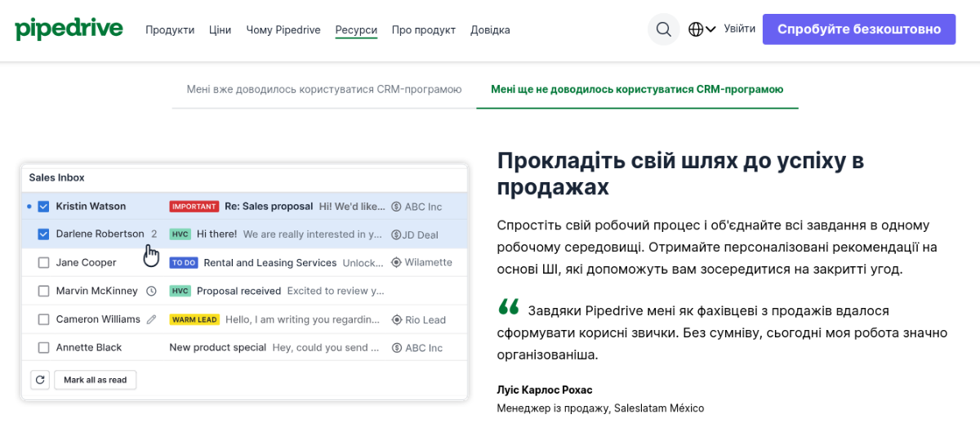The width and height of the screenshot is (980, 428).
Task: Click the Proposal received subject
Action: 238,291
